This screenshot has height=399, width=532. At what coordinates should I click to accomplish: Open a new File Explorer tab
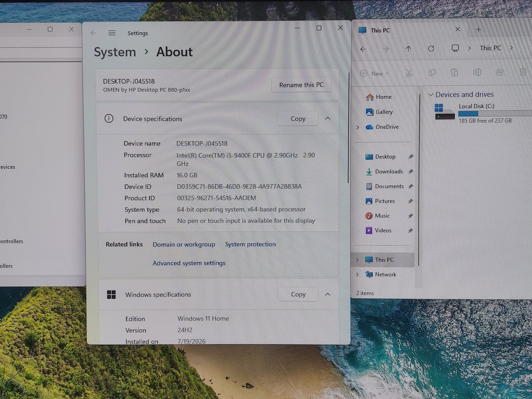pyautogui.click(x=478, y=29)
